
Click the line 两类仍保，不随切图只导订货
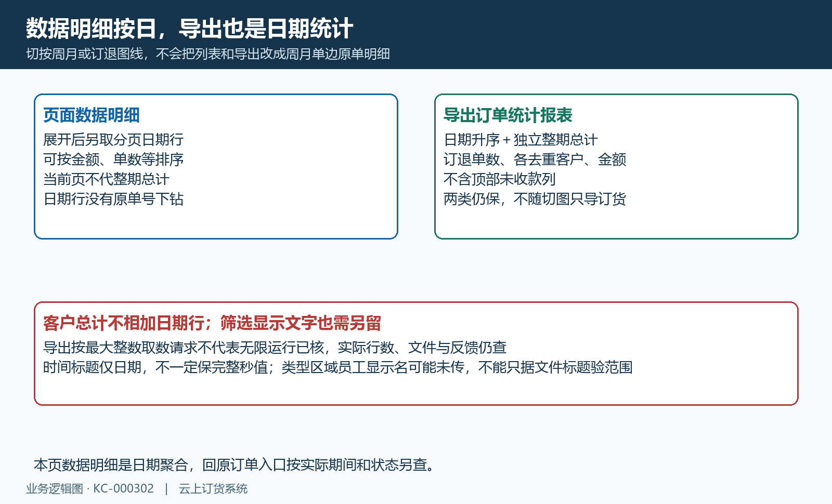pos(535,199)
